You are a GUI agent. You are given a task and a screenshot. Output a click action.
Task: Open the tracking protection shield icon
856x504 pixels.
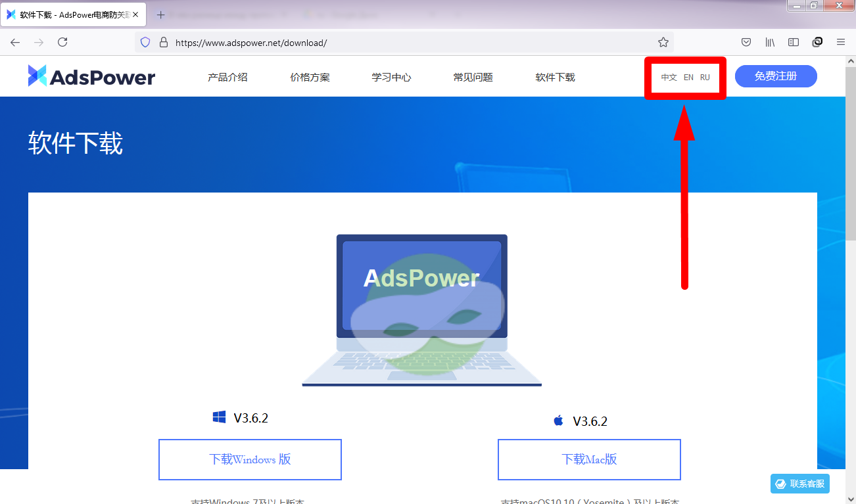(x=146, y=42)
